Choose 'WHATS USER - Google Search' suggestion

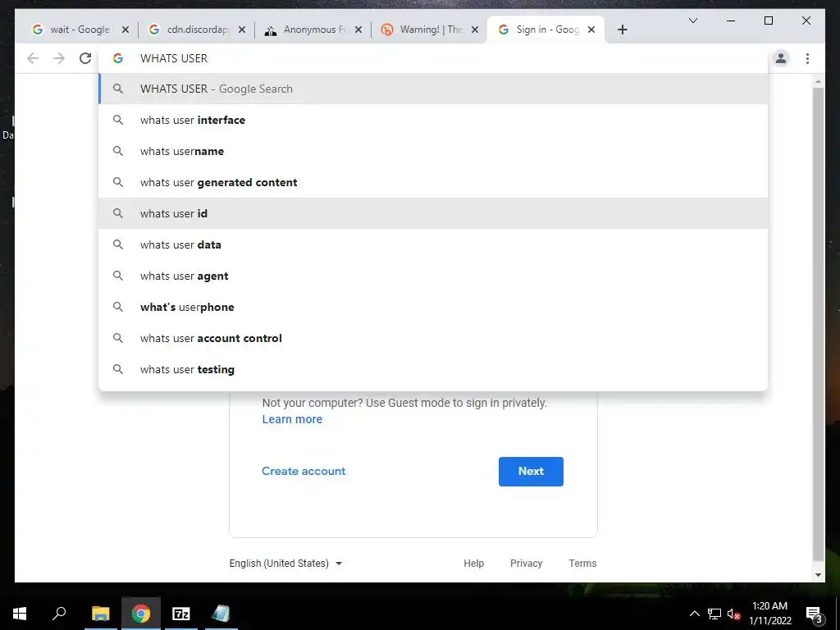(x=433, y=89)
